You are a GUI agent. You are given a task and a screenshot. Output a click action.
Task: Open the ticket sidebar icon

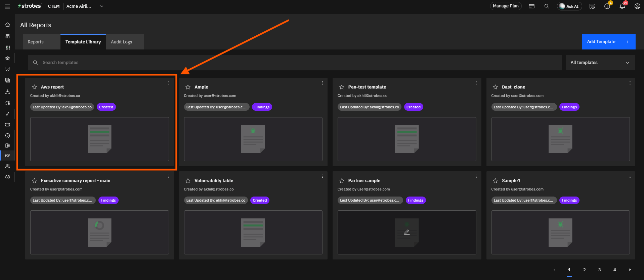pyautogui.click(x=7, y=125)
